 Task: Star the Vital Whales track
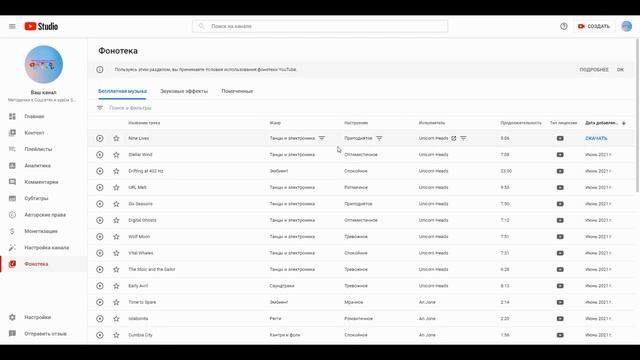116,253
